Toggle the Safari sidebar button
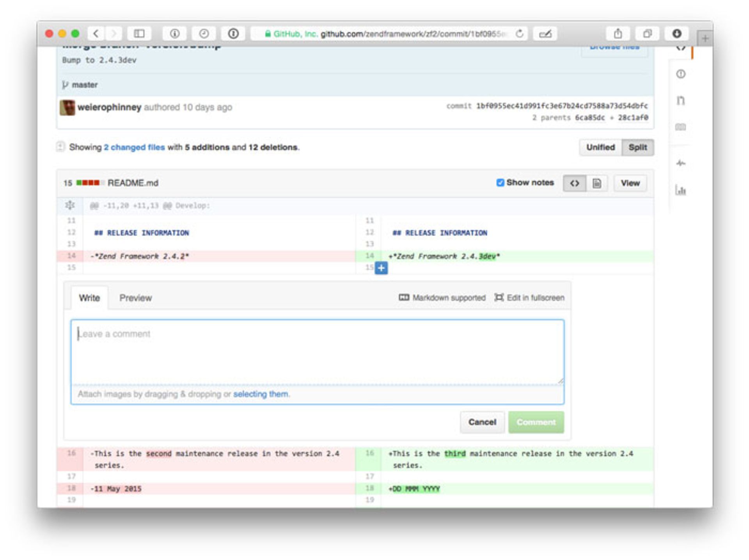 [139, 34]
